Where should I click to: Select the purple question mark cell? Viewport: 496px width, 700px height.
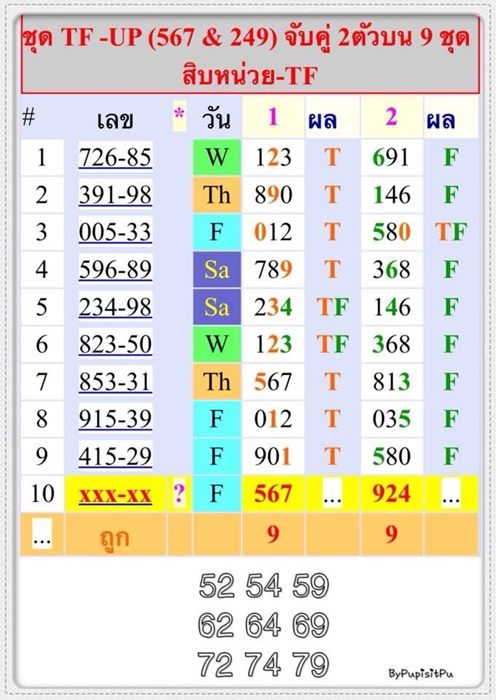click(x=179, y=493)
